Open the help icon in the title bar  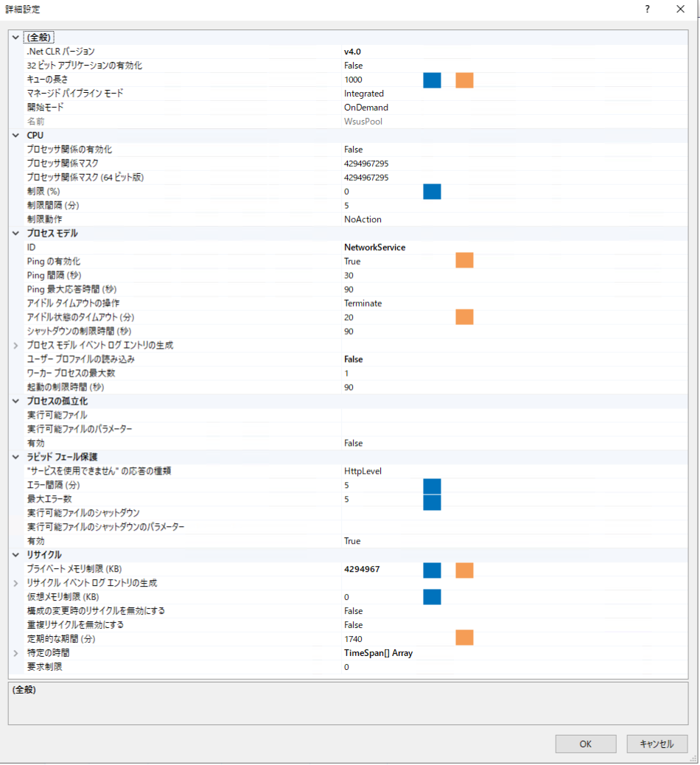click(646, 9)
